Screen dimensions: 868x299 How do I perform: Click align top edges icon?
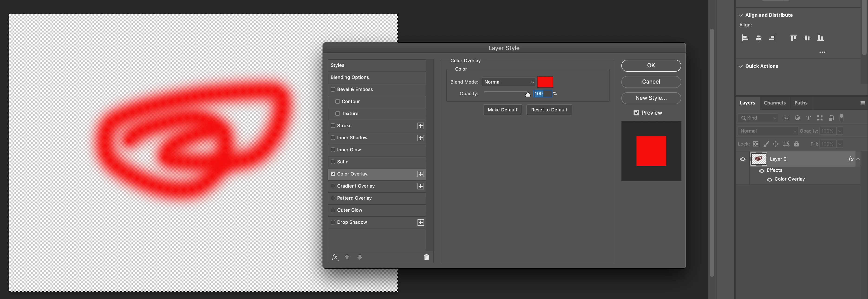(x=793, y=38)
